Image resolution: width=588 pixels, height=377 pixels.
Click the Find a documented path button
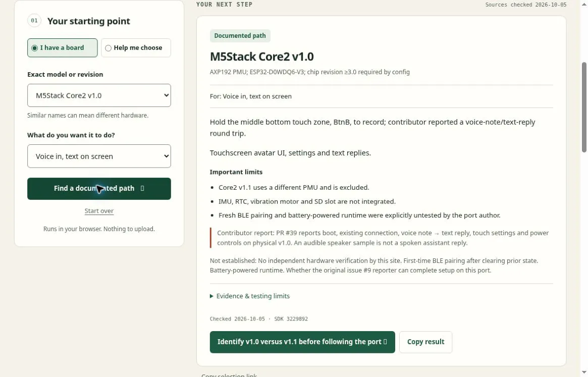pyautogui.click(x=99, y=189)
